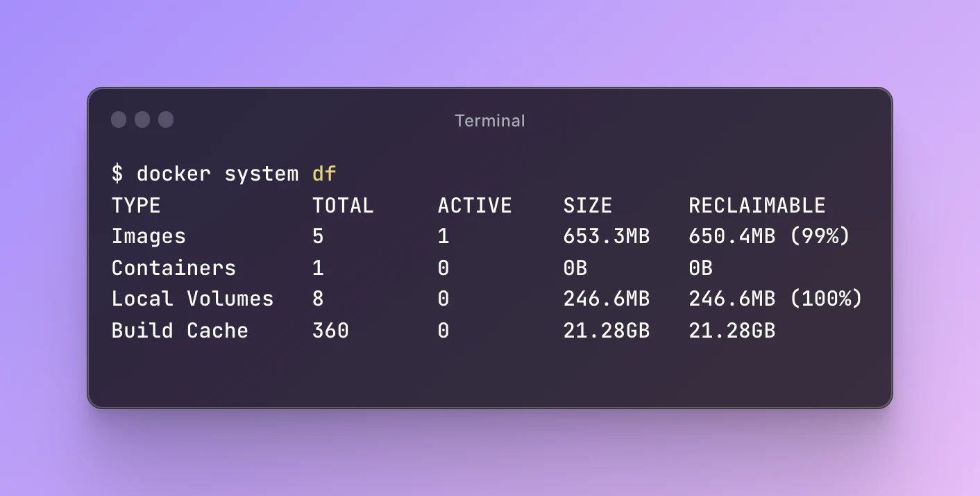Click the TOTAL column header
Image resolution: width=980 pixels, height=496 pixels.
pyautogui.click(x=343, y=206)
